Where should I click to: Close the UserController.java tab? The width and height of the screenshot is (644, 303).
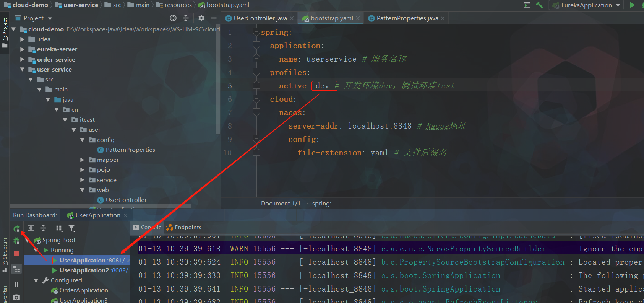(x=292, y=18)
